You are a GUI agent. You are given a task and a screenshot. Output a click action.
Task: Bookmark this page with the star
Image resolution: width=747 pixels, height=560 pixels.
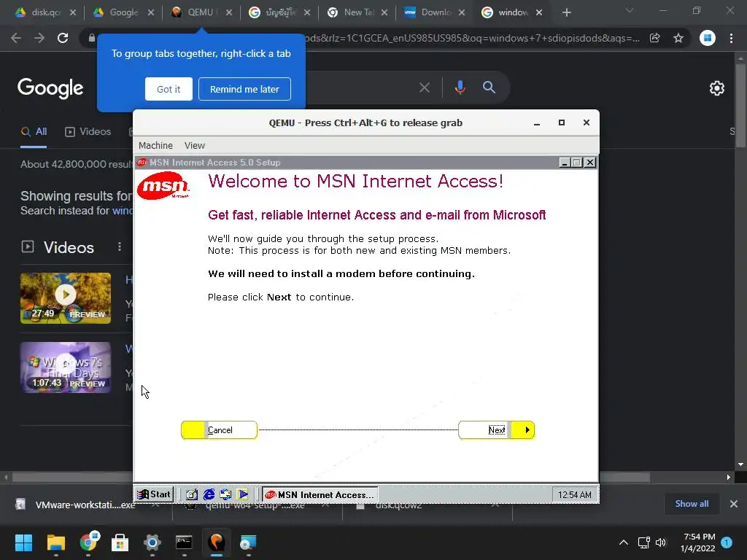click(x=678, y=38)
